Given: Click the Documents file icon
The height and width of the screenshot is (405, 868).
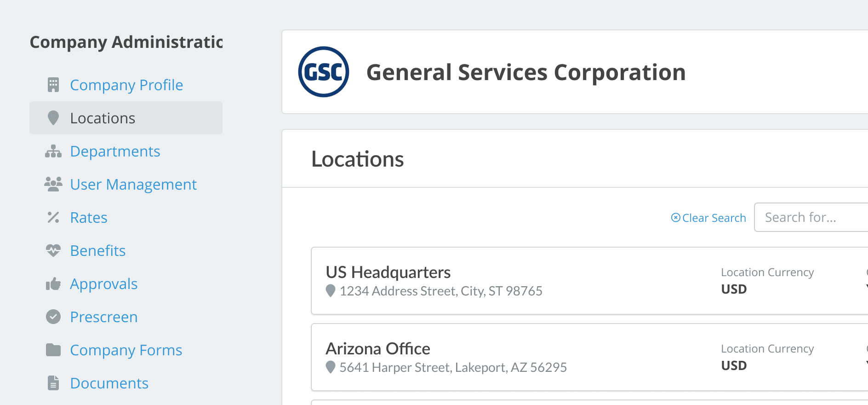Looking at the screenshot, I should click(53, 383).
